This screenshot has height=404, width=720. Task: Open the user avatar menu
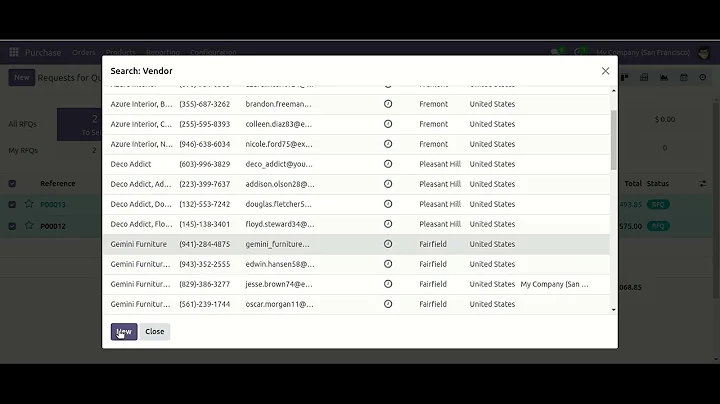(703, 52)
